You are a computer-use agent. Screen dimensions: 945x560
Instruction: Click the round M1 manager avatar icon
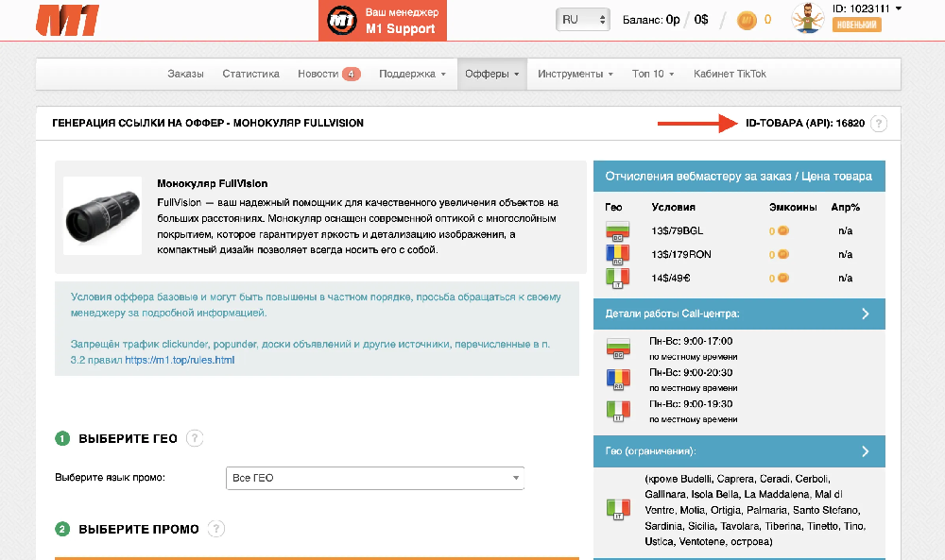tap(342, 21)
